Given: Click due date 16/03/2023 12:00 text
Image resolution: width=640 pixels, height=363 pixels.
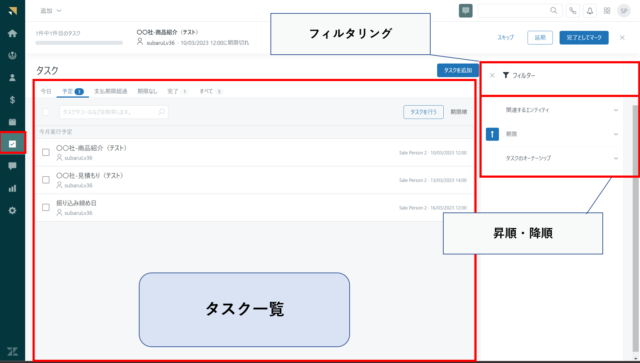Looking at the screenshot, I should (x=448, y=208).
